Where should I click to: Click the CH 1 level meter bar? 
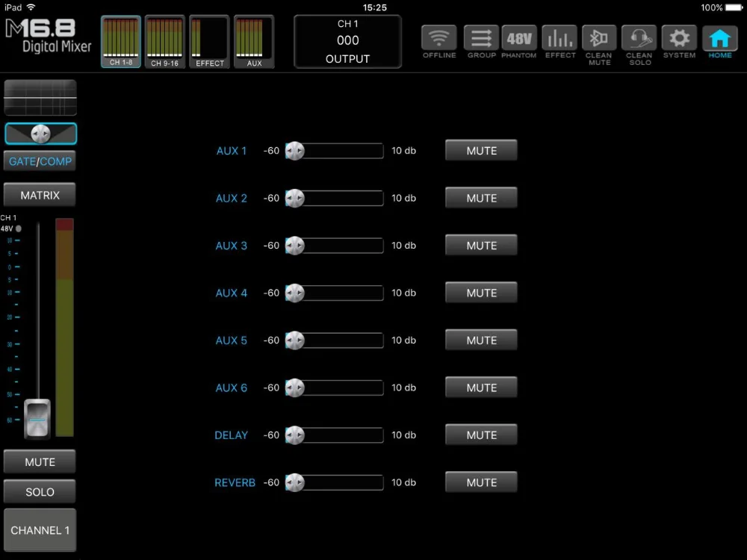coord(64,327)
